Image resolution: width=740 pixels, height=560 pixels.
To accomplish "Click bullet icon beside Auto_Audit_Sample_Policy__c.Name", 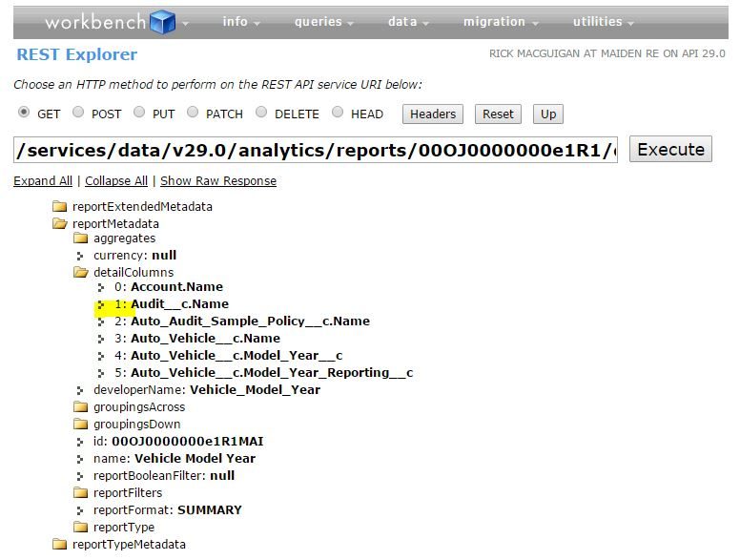I will 100,321.
